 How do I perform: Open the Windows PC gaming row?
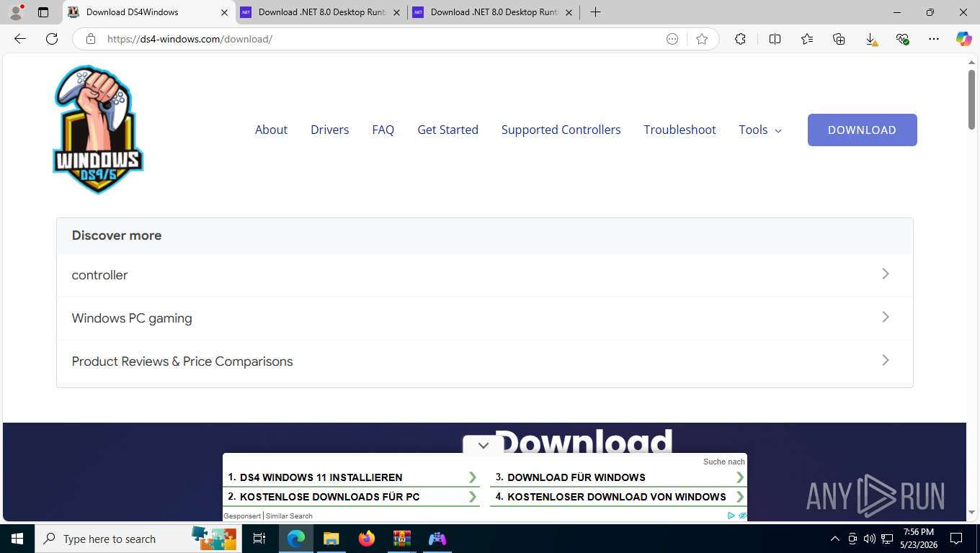pyautogui.click(x=484, y=318)
